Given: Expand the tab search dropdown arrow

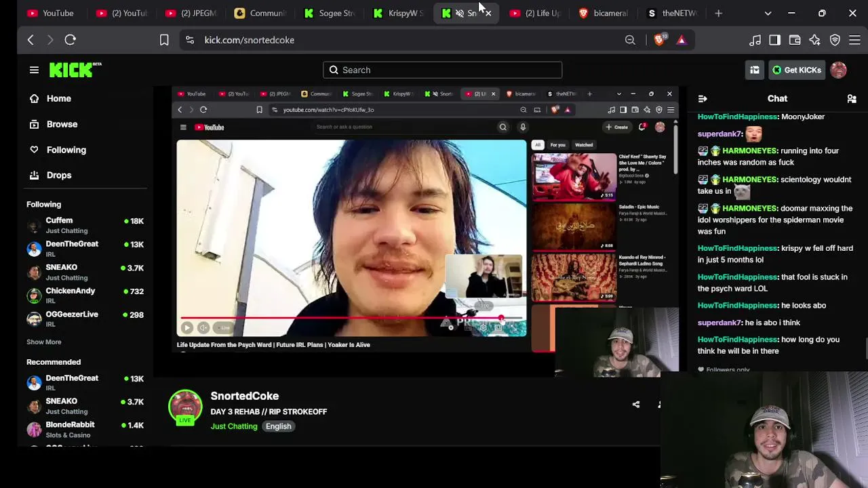Looking at the screenshot, I should pyautogui.click(x=768, y=13).
